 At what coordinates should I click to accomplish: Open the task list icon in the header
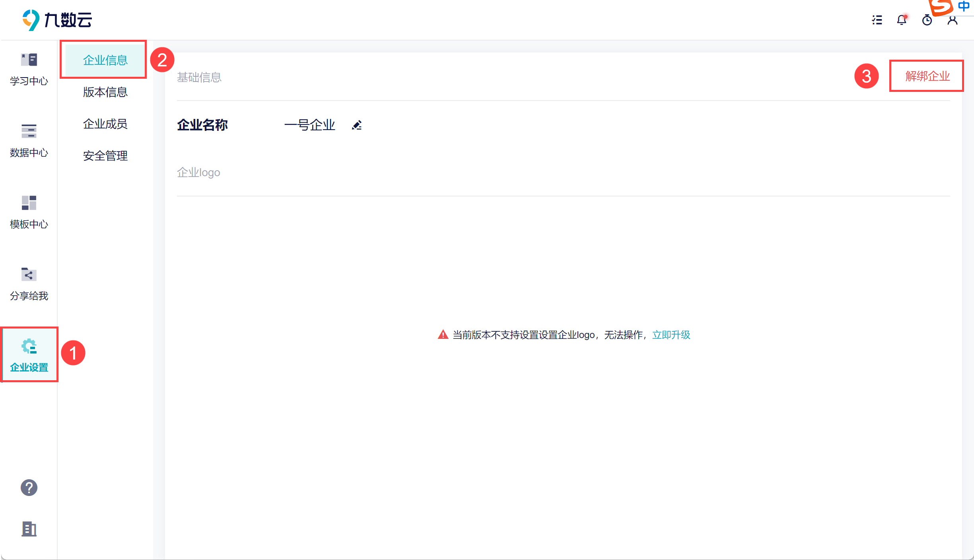[x=877, y=20]
